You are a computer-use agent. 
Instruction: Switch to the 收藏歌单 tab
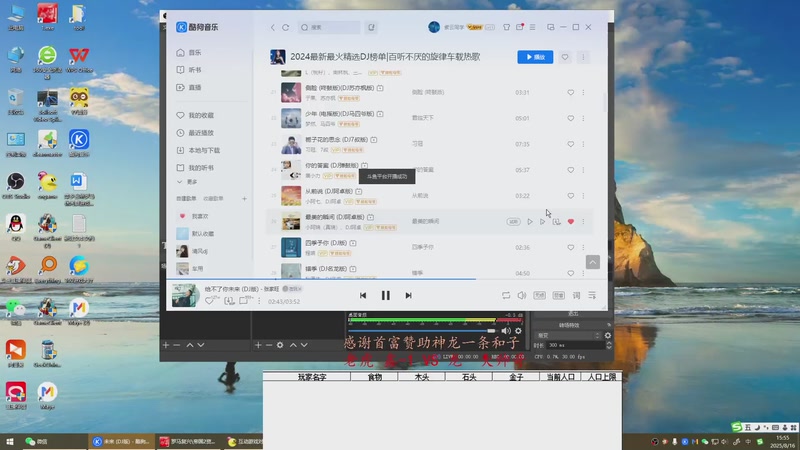tap(213, 198)
